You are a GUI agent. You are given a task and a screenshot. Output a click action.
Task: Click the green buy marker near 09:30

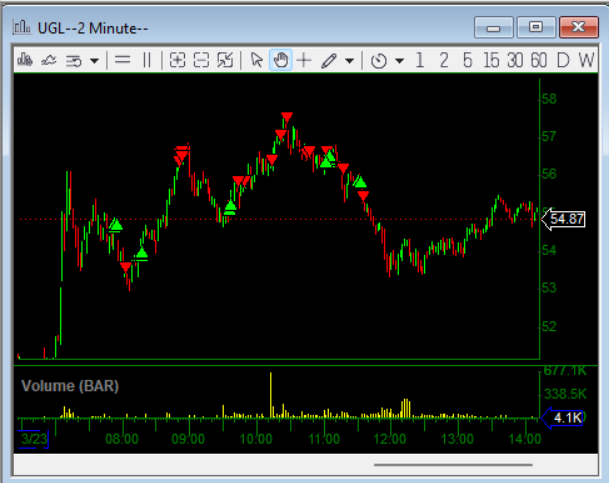(230, 207)
